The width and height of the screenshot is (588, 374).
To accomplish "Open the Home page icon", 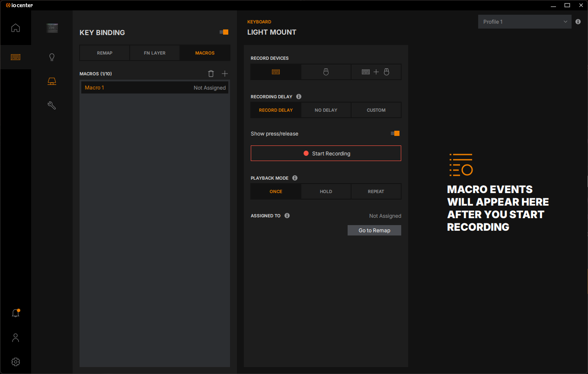I will [16, 28].
